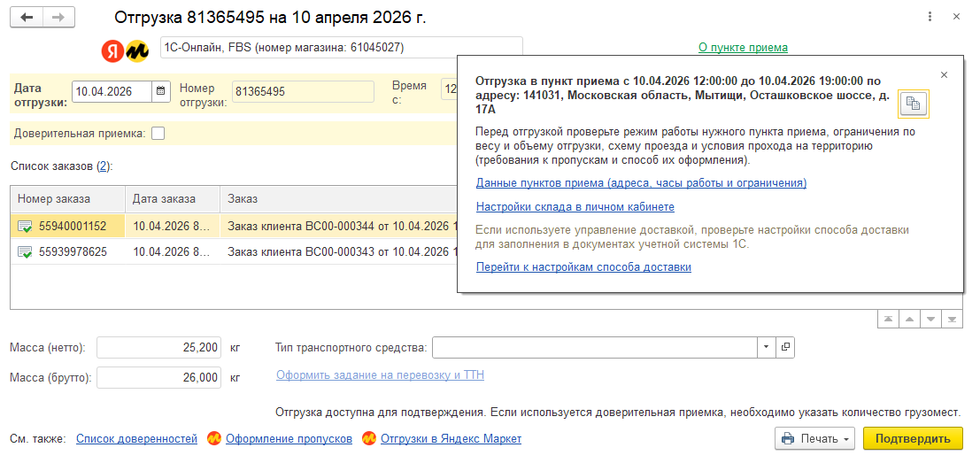
Task: Open the calendar picker for Дата отгрузки
Action: (x=160, y=91)
